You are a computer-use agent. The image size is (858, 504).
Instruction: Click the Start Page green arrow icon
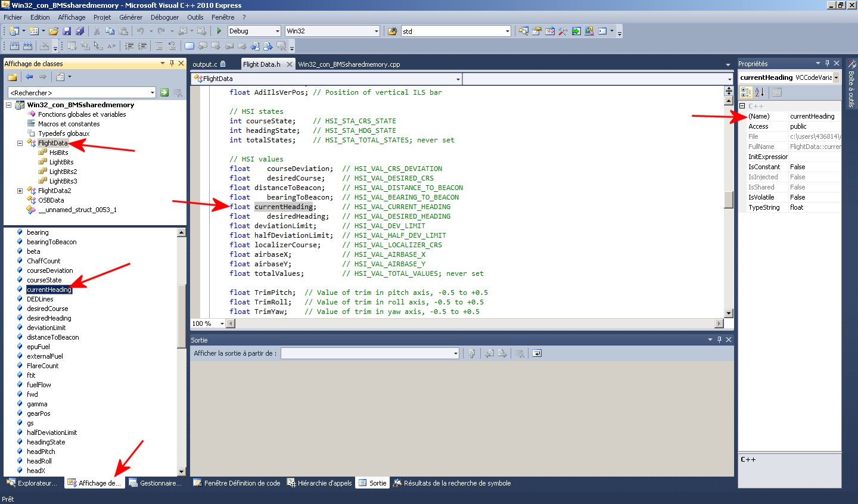click(576, 31)
